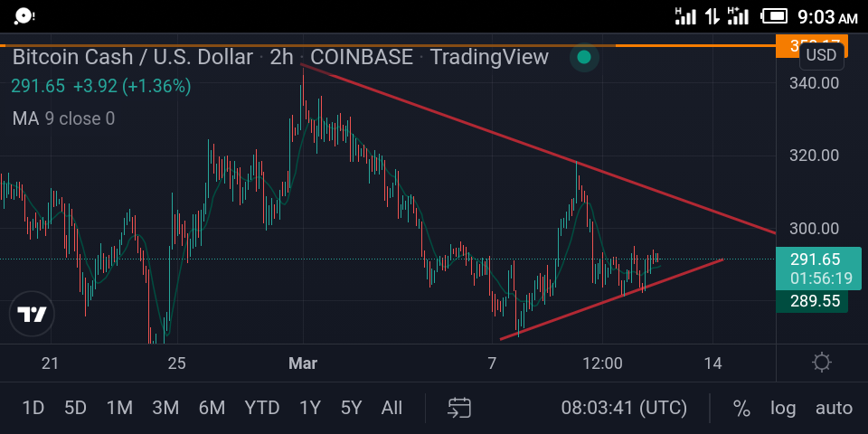Toggle percent scale mode
Viewport: 868px width, 434px height.
click(x=741, y=409)
